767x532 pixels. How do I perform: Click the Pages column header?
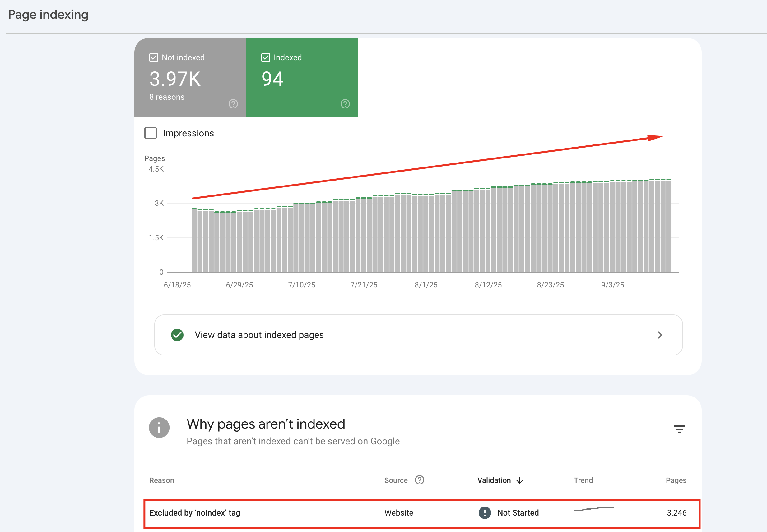tap(676, 480)
